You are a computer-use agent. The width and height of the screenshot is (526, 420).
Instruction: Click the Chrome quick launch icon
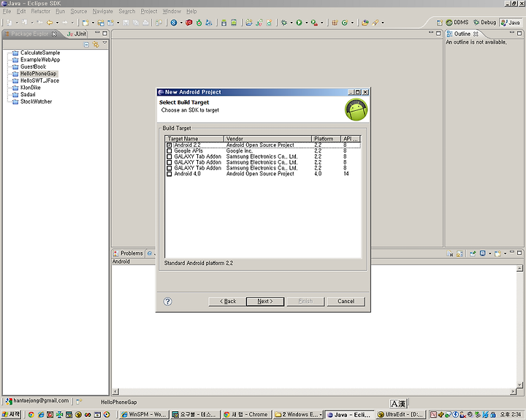pyautogui.click(x=31, y=415)
